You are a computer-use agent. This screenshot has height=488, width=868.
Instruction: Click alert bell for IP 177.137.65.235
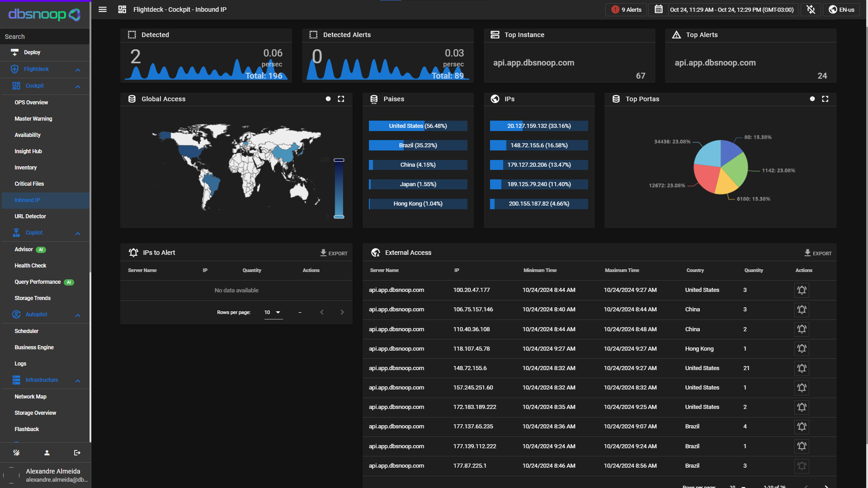802,427
